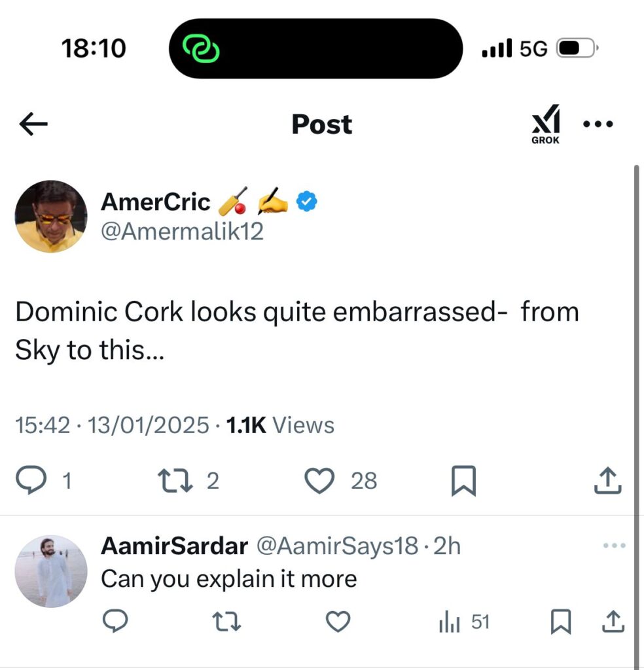Tap the back arrow to leave the post
This screenshot has height=670, width=644.
[34, 124]
